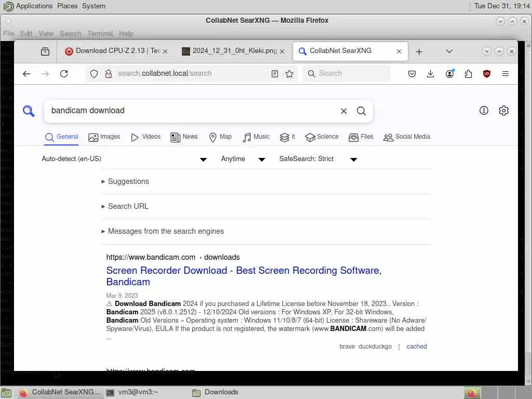This screenshot has width=532, height=399.
Task: Bookmark this page with the star icon
Action: pyautogui.click(x=289, y=74)
